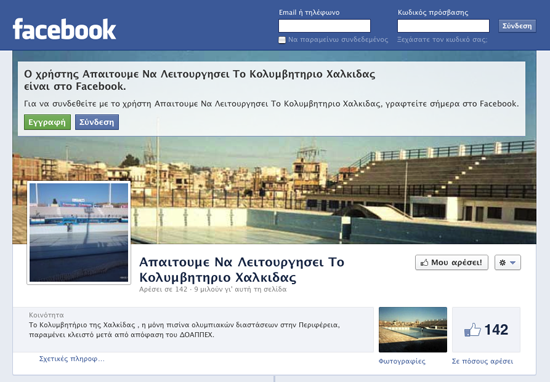Click the gear icon on settings button
This screenshot has width=550, height=382.
coord(502,262)
